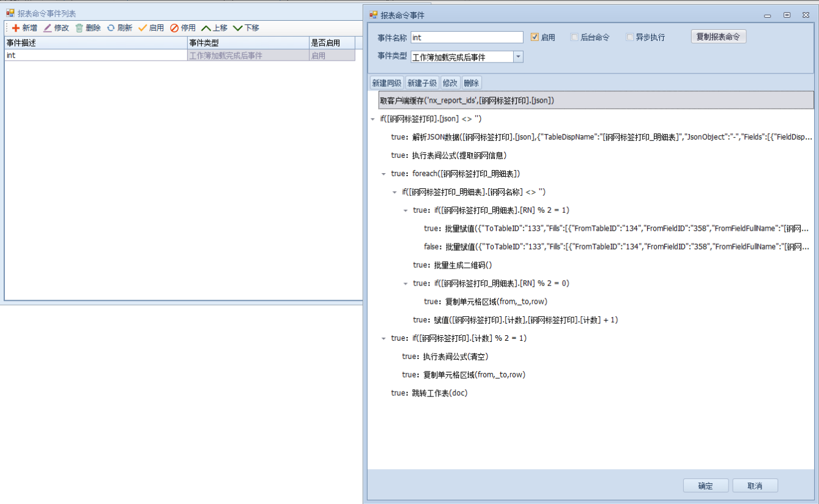Uncheck the 启用 checkbox in dialog
Image resolution: width=819 pixels, height=504 pixels.
pyautogui.click(x=535, y=37)
